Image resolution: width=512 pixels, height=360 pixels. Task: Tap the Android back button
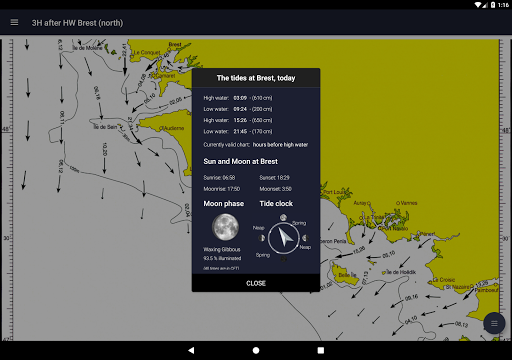click(x=191, y=350)
